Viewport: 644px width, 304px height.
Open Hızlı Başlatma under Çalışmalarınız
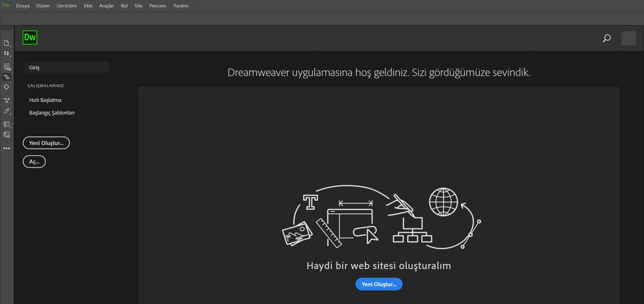point(46,100)
